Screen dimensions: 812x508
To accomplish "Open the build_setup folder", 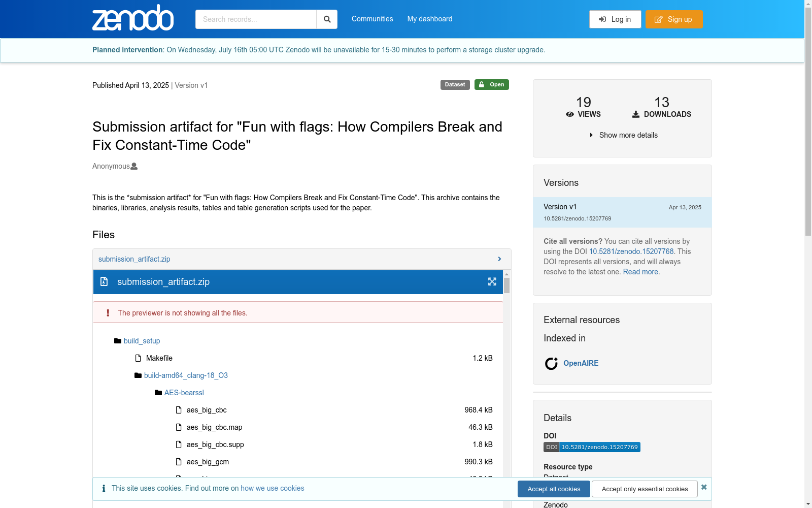I will 142,341.
